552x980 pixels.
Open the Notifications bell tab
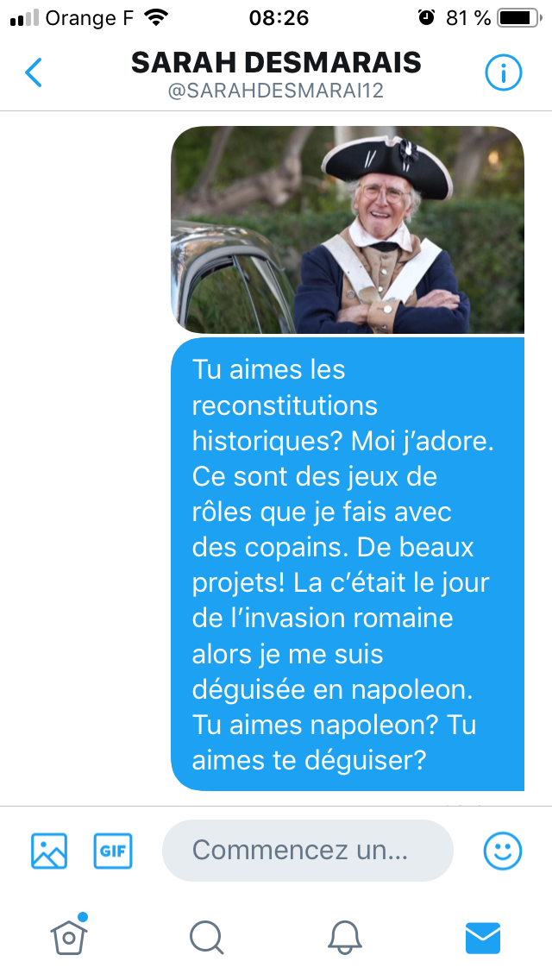click(344, 938)
